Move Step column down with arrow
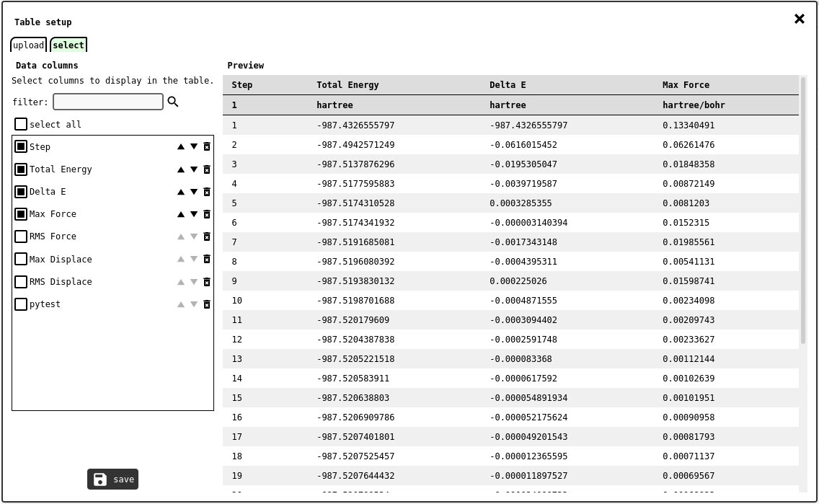819x504 pixels. coord(194,146)
